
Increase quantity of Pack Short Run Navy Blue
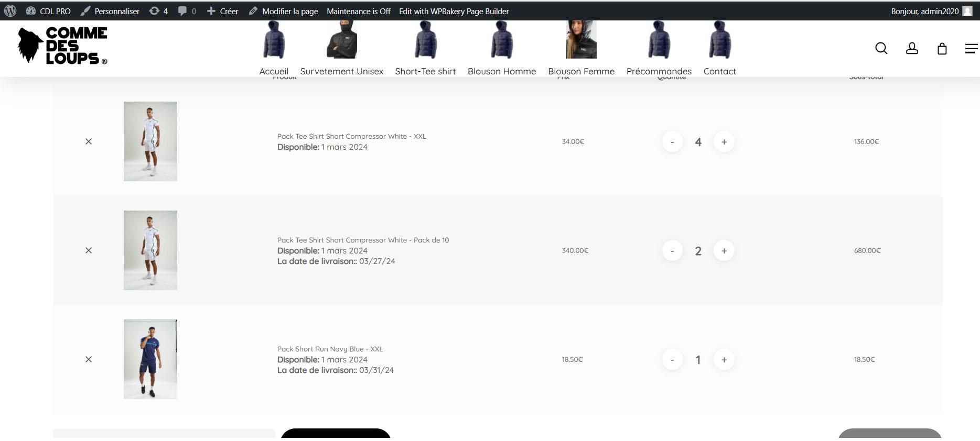tap(724, 360)
